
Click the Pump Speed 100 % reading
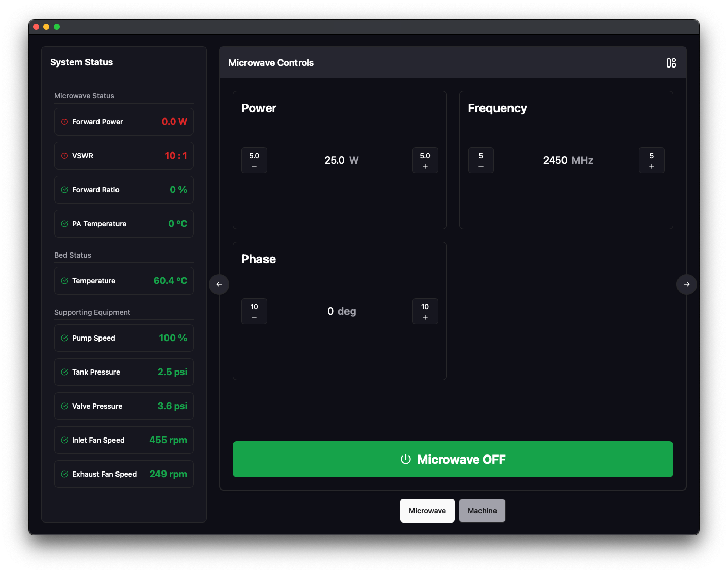coord(173,338)
